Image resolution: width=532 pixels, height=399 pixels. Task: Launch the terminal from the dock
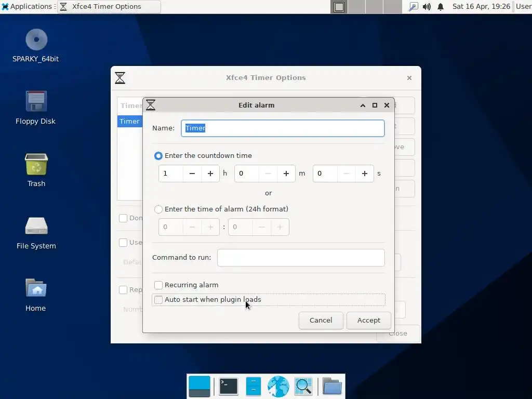(229, 387)
